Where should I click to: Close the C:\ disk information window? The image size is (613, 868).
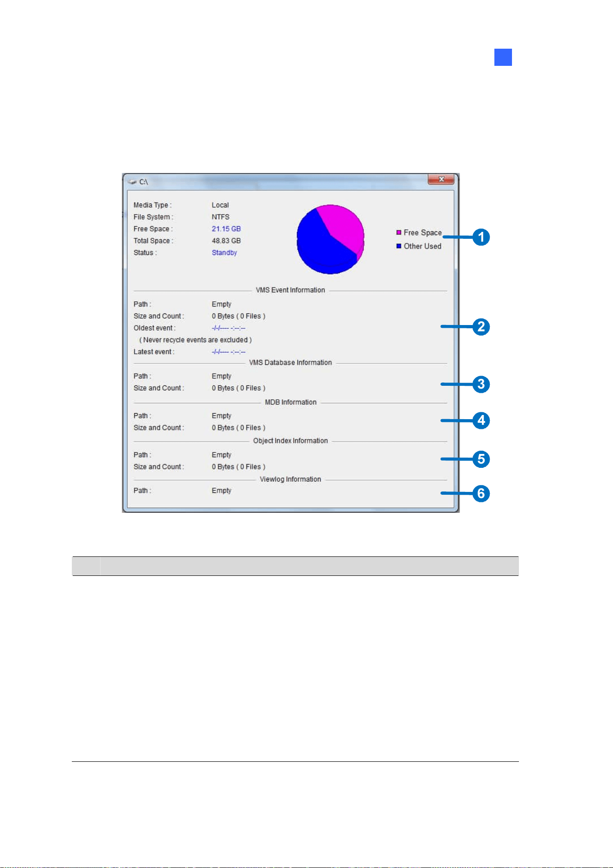pyautogui.click(x=441, y=179)
